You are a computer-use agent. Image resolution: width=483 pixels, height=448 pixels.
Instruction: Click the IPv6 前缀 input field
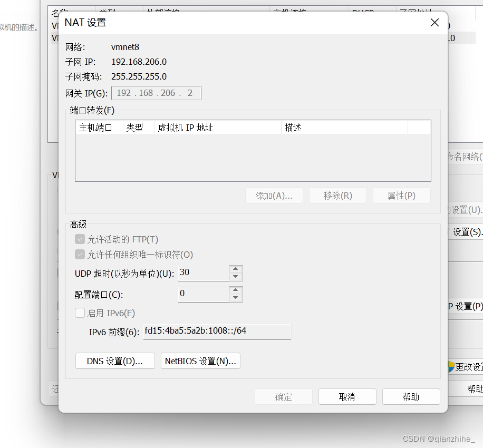pos(217,332)
